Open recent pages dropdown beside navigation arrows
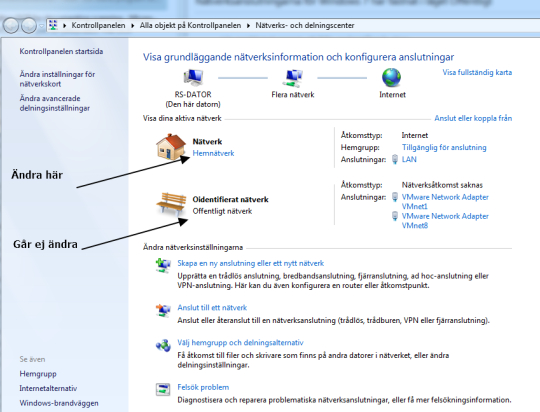The height and width of the screenshot is (412, 540). coord(41,25)
